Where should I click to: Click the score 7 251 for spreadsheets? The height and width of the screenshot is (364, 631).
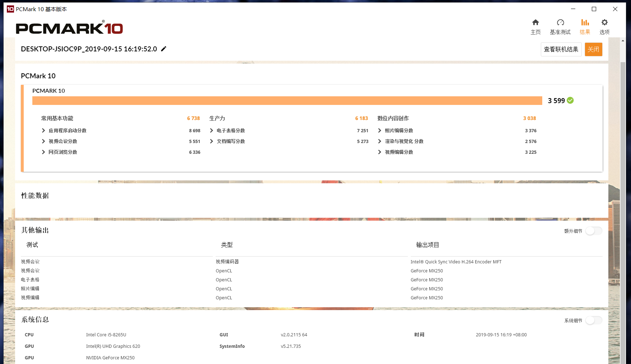(363, 130)
